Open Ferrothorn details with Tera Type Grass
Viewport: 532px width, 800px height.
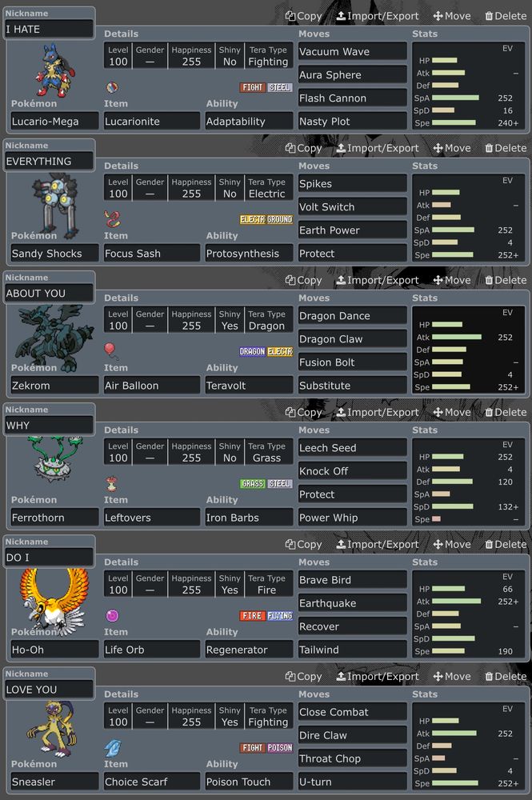pyautogui.click(x=198, y=452)
